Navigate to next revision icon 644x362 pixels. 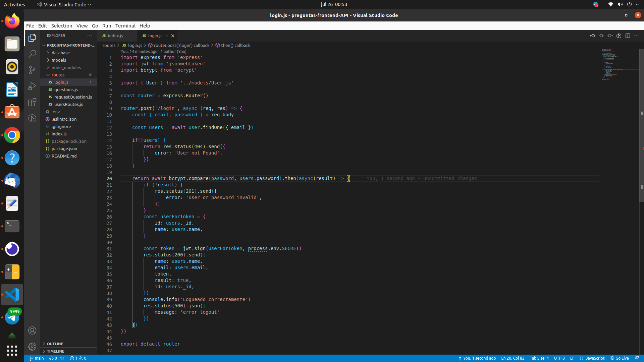[x=610, y=36]
